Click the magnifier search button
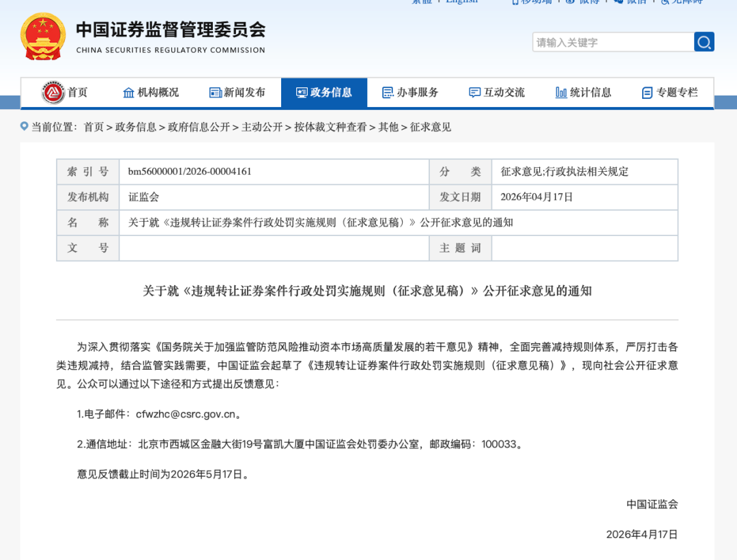The width and height of the screenshot is (737, 560). click(704, 42)
